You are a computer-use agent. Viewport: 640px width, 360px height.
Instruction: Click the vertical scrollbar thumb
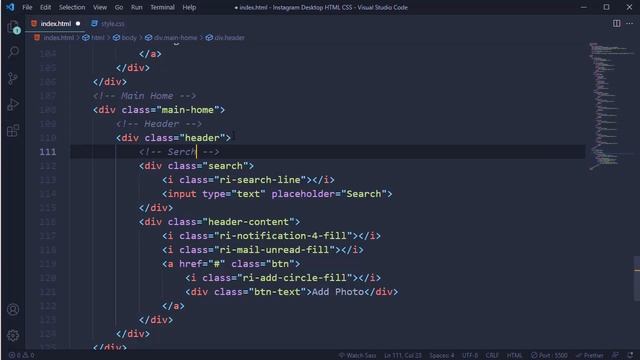click(x=637, y=278)
